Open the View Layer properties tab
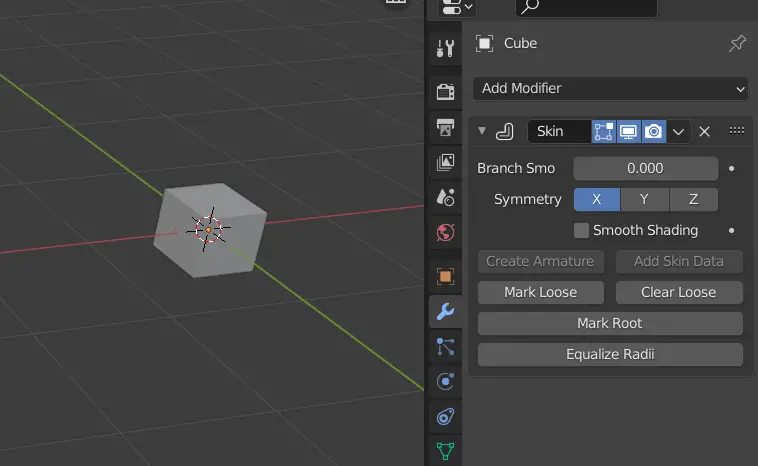 [x=445, y=162]
